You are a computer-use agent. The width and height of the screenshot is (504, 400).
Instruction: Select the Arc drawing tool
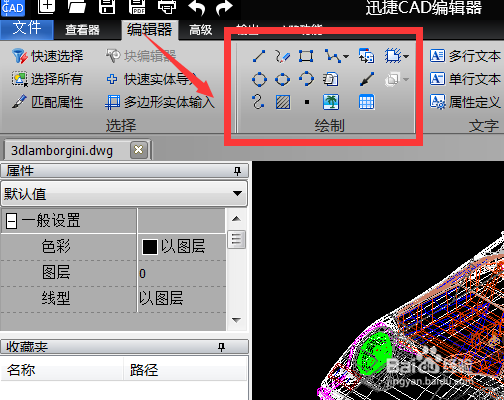coord(306,79)
